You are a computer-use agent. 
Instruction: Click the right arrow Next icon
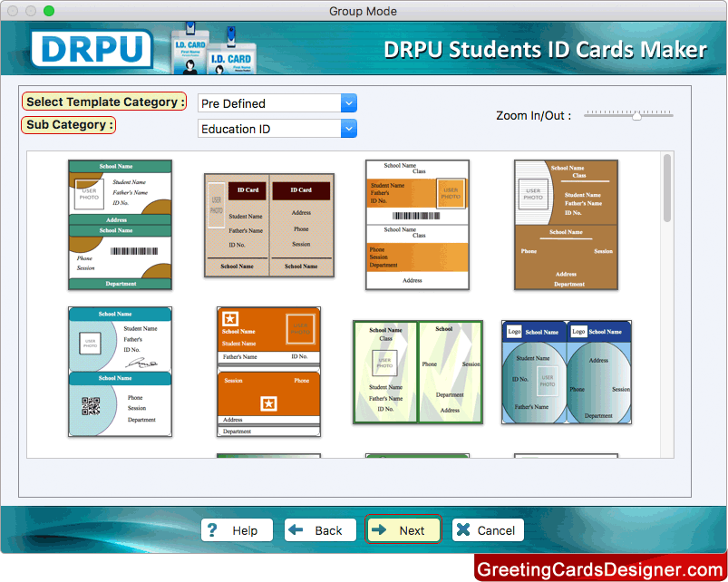tap(379, 529)
